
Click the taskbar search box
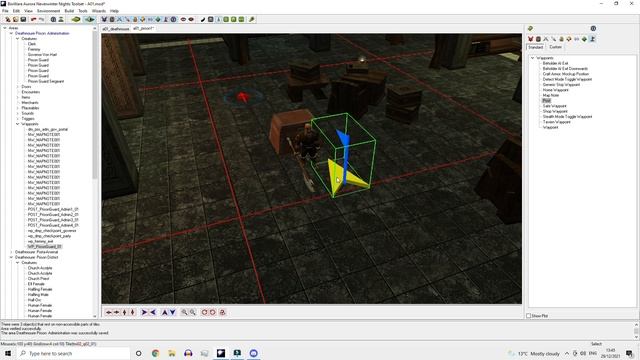point(74,353)
